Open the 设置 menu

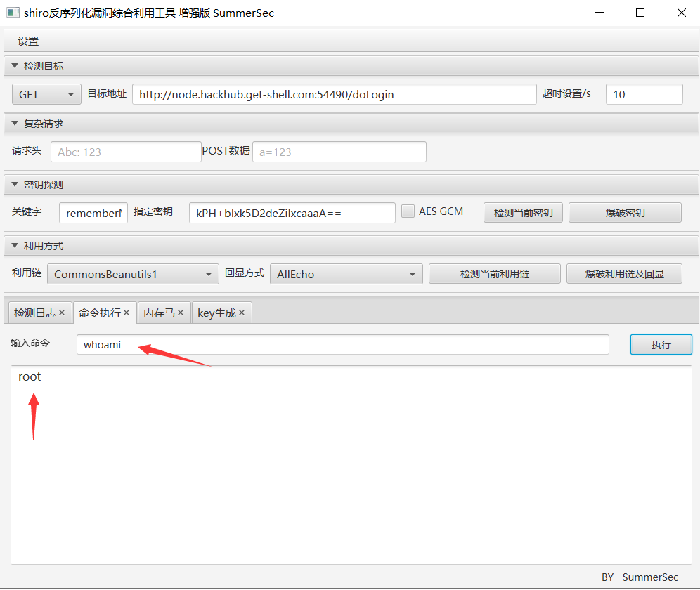28,41
